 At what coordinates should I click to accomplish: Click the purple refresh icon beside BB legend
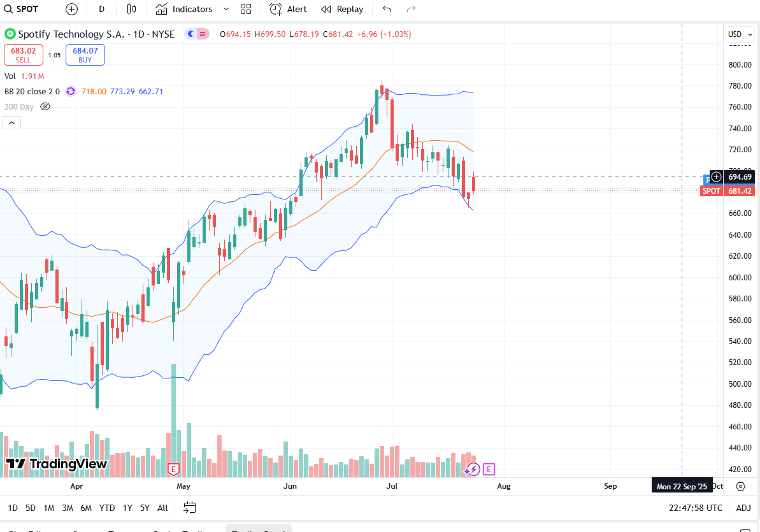coord(71,91)
